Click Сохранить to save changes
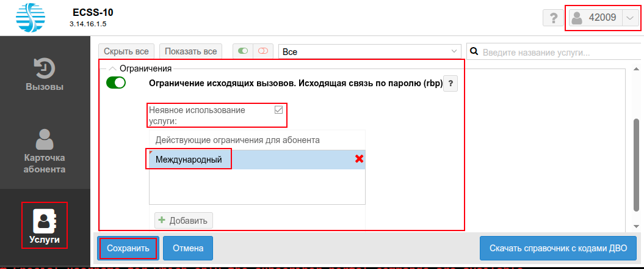 click(x=128, y=248)
